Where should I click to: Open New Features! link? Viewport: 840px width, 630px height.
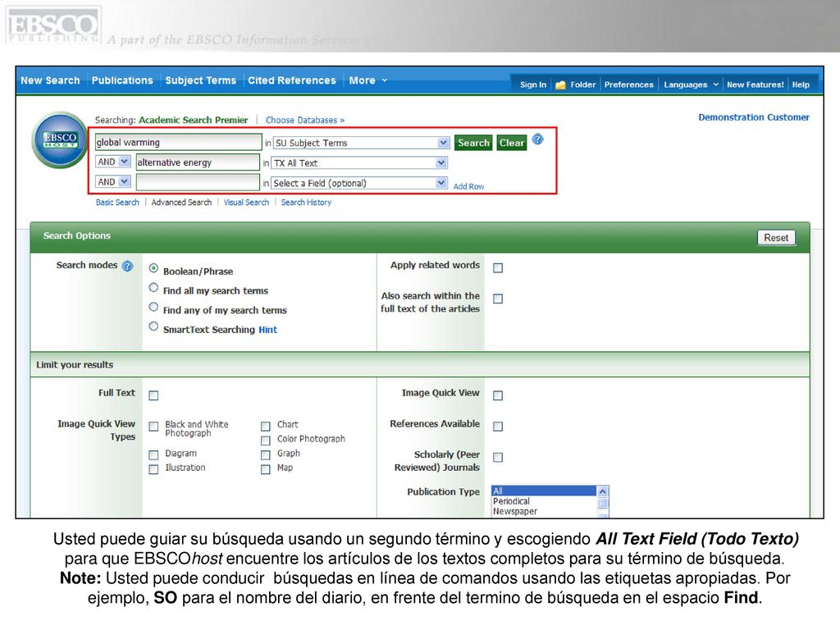[756, 84]
